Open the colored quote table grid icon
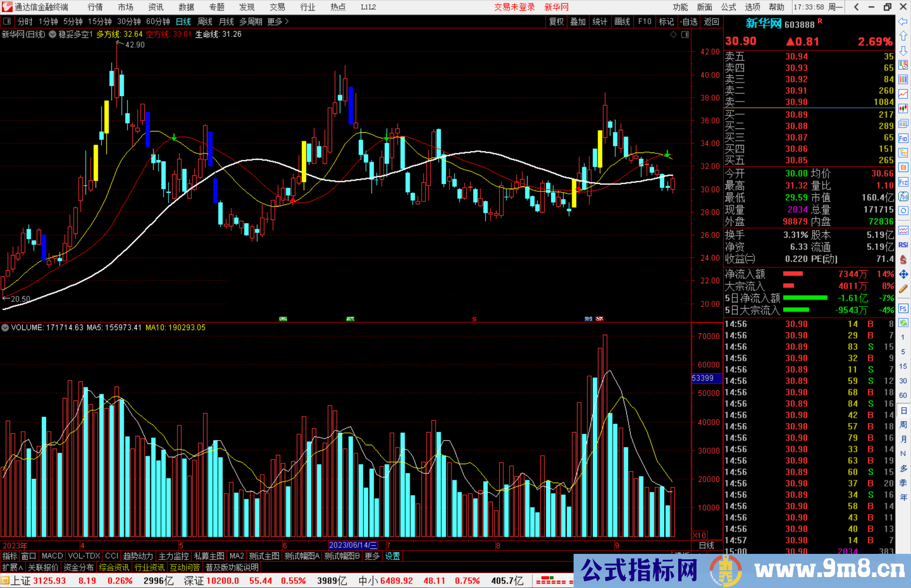Viewport: 911px width, 588px height. pyautogui.click(x=903, y=80)
